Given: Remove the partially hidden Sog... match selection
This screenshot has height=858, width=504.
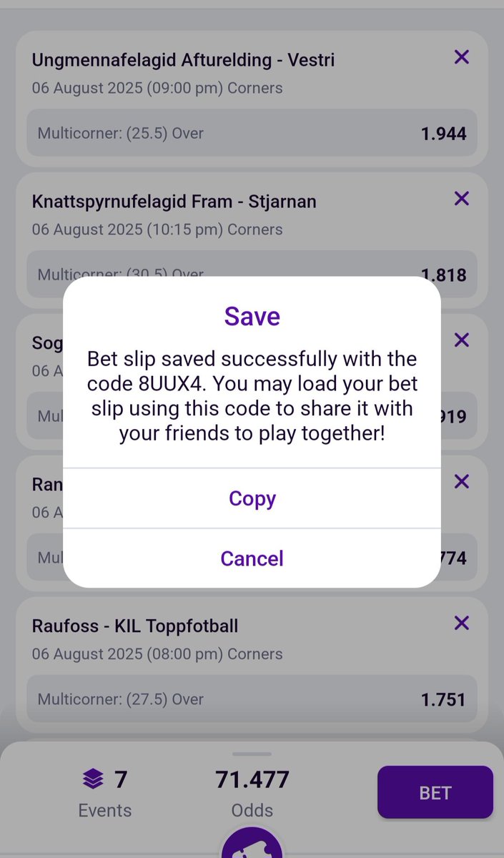Looking at the screenshot, I should pyautogui.click(x=462, y=340).
